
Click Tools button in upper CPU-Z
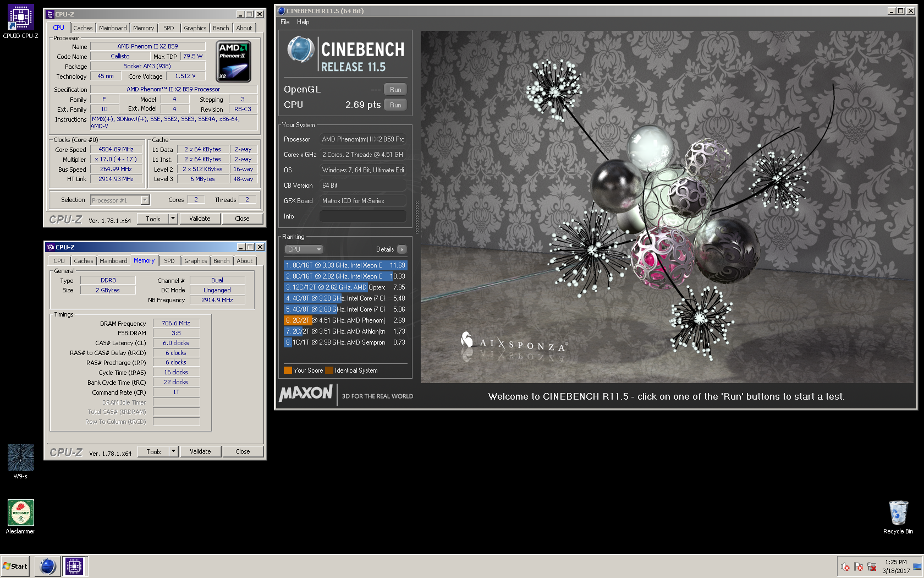(x=153, y=219)
